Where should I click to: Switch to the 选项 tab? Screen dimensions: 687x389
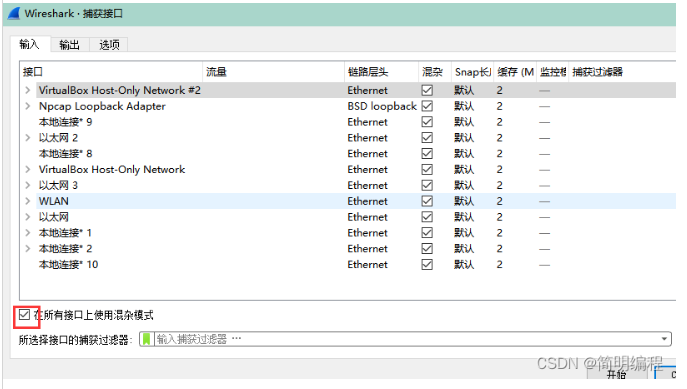pyautogui.click(x=109, y=45)
